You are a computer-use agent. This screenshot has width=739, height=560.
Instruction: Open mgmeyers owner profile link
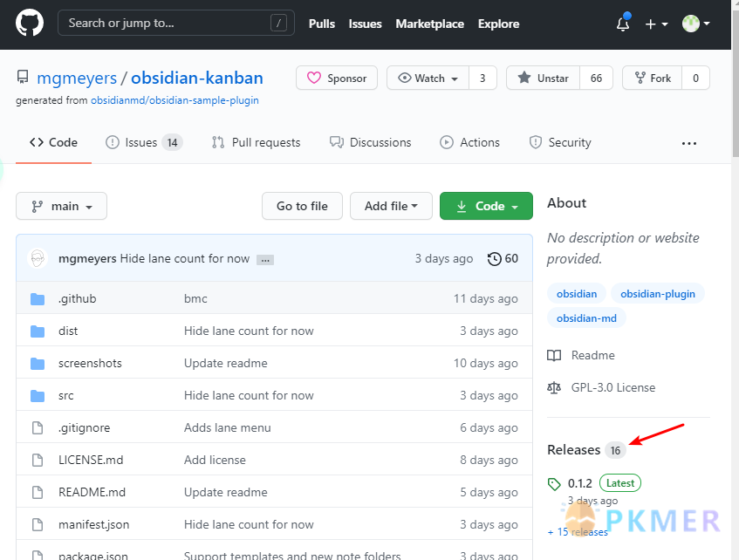point(77,78)
